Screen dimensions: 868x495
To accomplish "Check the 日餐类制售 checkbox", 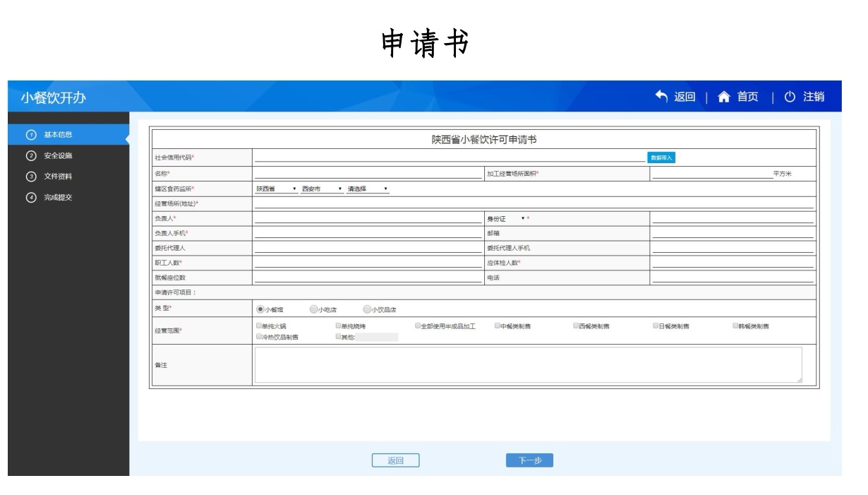I will pyautogui.click(x=656, y=326).
